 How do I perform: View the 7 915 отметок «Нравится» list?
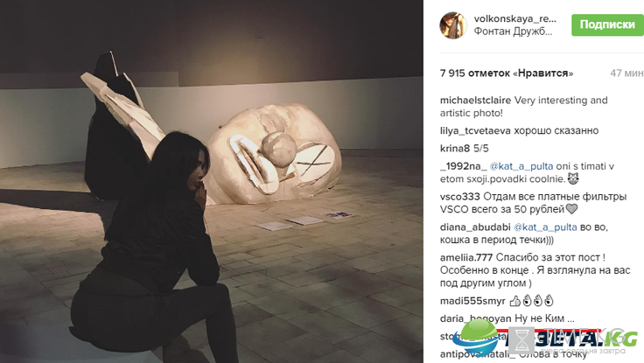point(507,73)
